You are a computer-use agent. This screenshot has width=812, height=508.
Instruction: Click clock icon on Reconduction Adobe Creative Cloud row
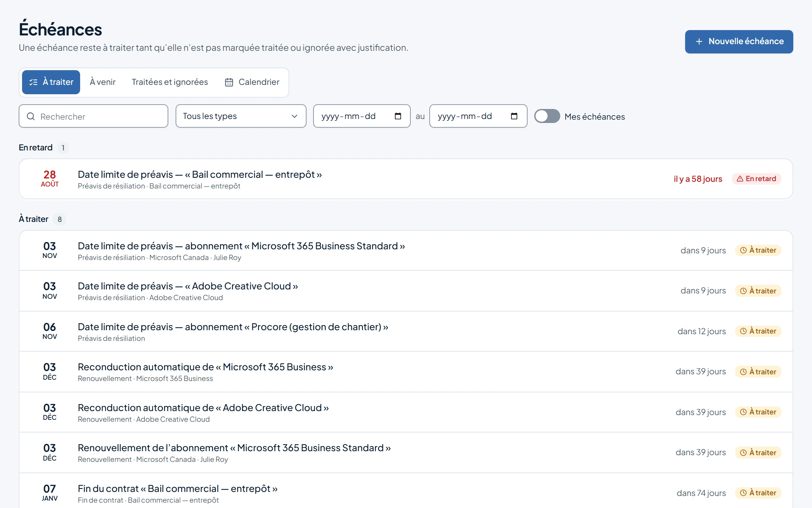(743, 412)
